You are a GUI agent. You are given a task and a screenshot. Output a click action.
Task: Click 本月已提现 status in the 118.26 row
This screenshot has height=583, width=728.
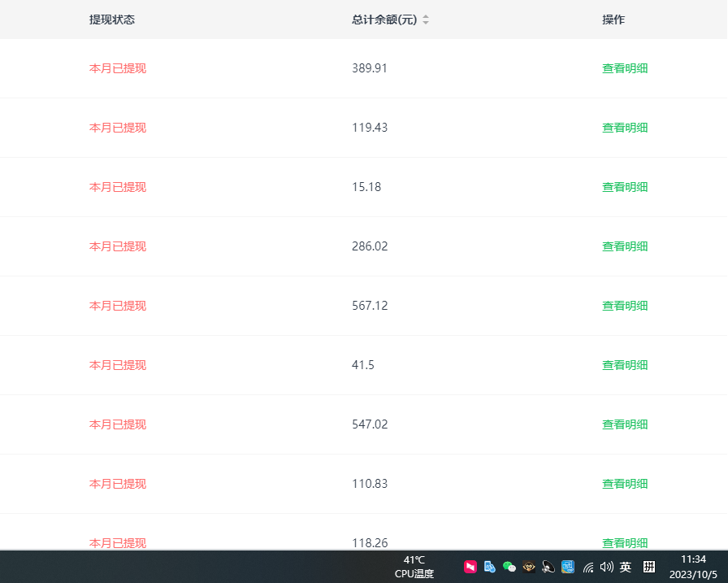(x=118, y=543)
